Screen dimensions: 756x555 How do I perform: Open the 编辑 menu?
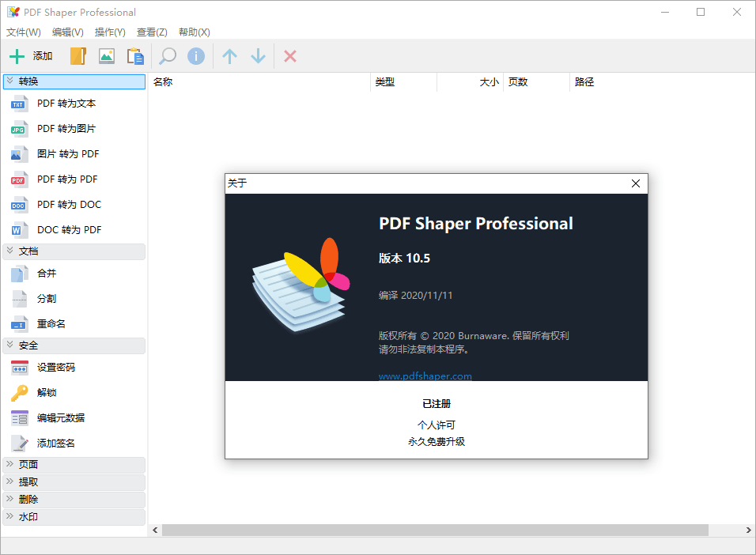pos(67,32)
